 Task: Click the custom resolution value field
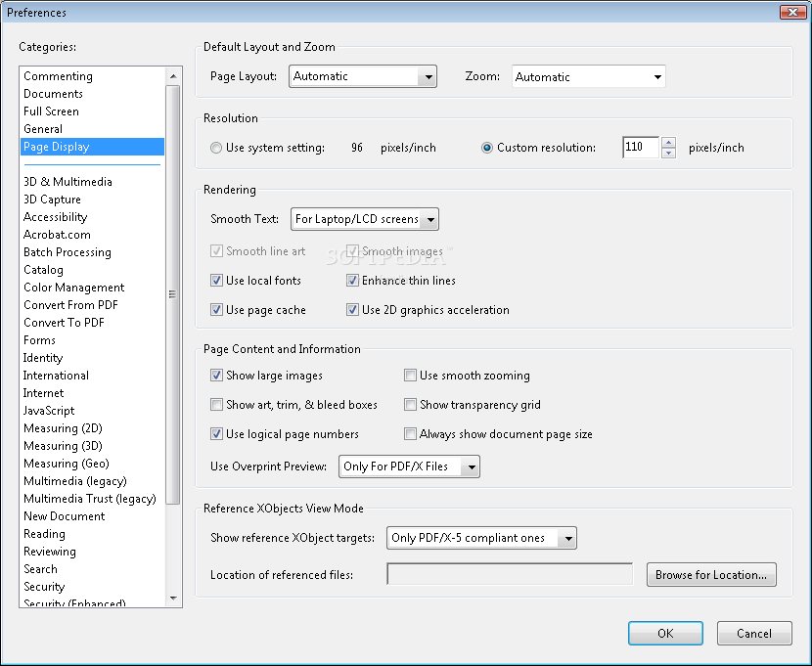(x=641, y=148)
